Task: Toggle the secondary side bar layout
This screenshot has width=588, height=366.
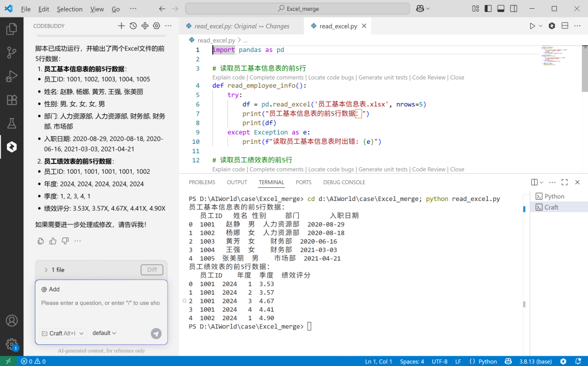Action: click(514, 9)
